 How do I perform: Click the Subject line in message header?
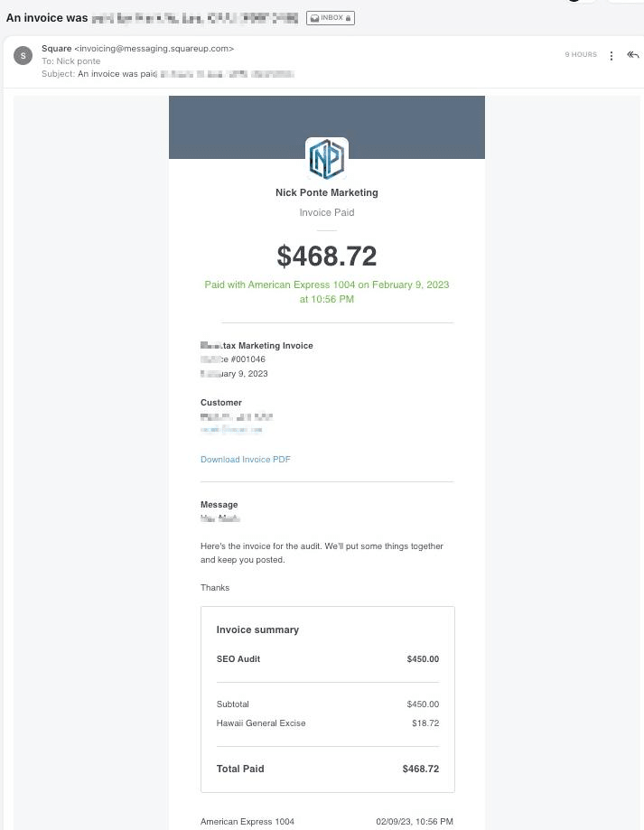tap(168, 73)
